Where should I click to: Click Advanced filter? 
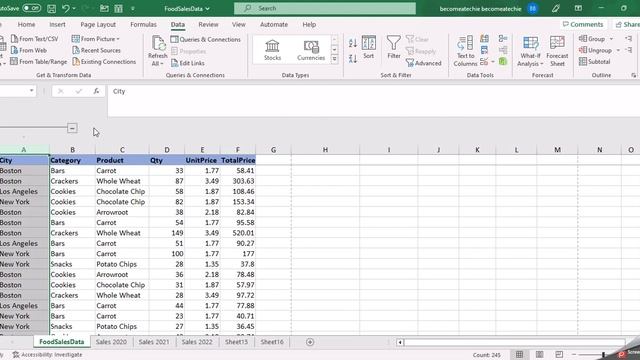pyautogui.click(x=424, y=63)
